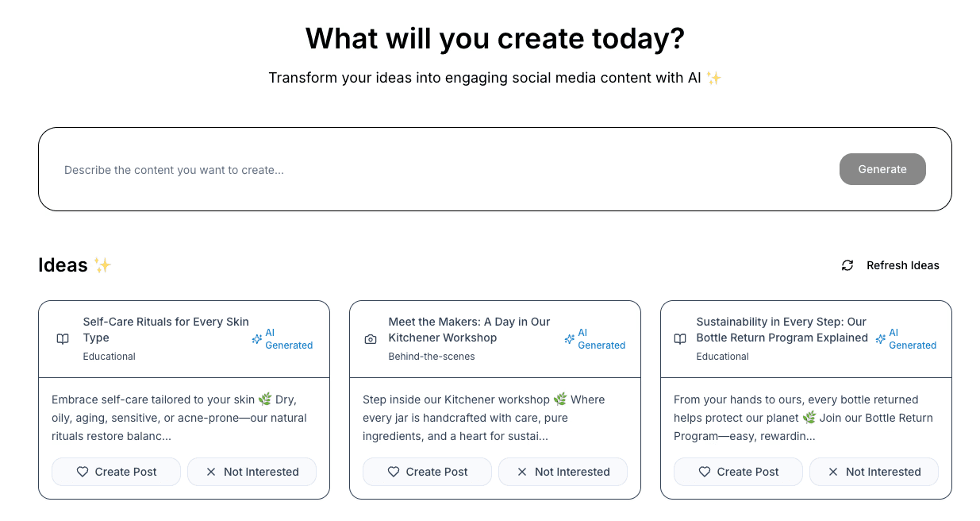Viewport: 980px width, 521px height.
Task: Focus the content description input field
Action: pyautogui.click(x=444, y=170)
